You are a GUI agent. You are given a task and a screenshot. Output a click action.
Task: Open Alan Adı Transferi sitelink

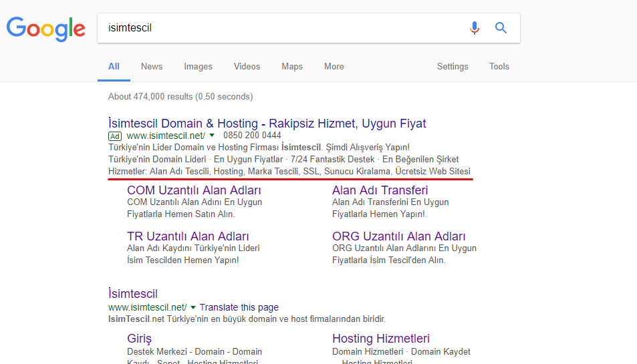coord(380,190)
